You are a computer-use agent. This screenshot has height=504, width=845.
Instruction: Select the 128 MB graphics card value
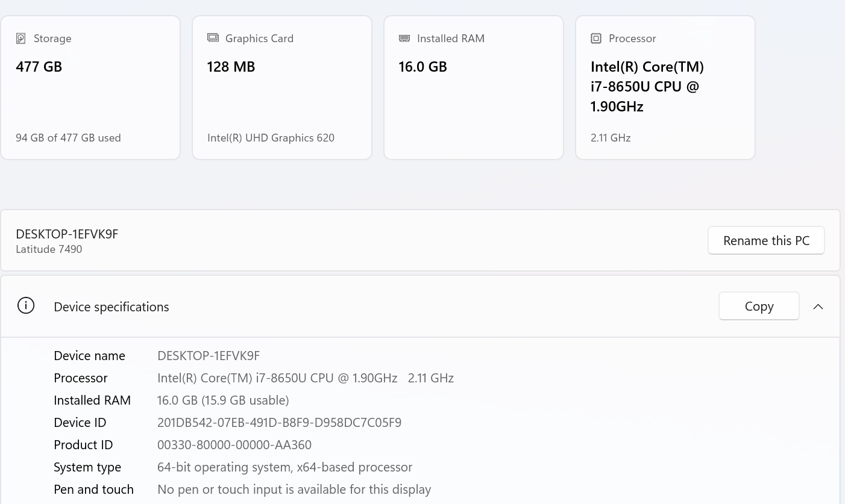coord(231,67)
